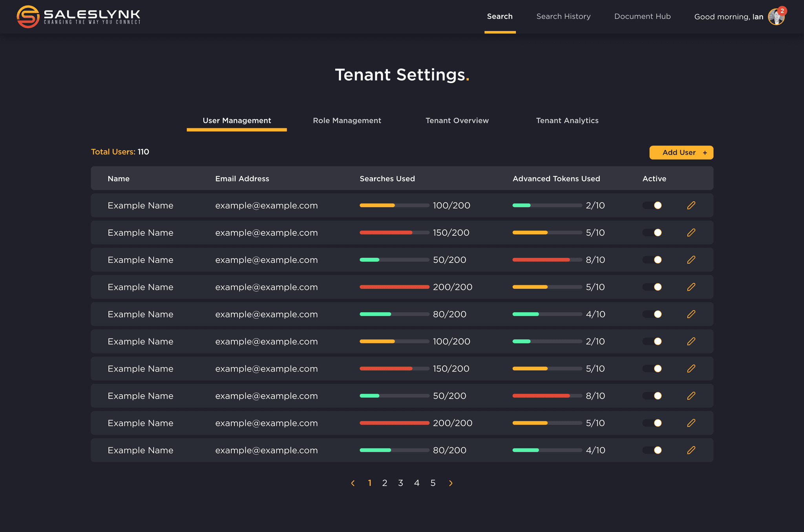The height and width of the screenshot is (532, 804).
Task: Open the Role Management tab
Action: coord(347,120)
